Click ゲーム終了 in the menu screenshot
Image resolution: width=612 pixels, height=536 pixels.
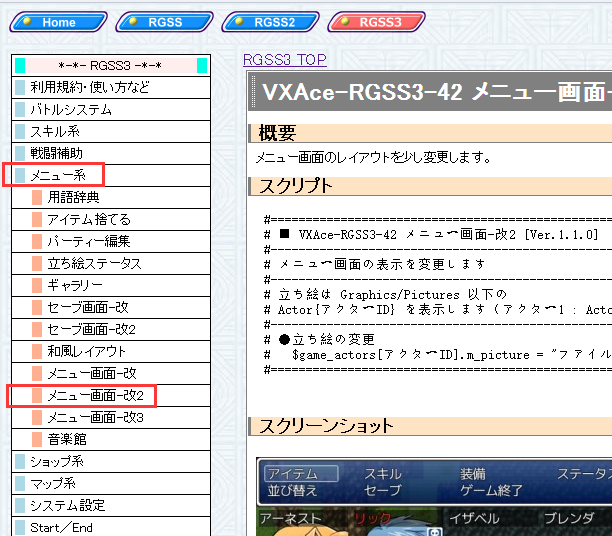click(x=491, y=490)
